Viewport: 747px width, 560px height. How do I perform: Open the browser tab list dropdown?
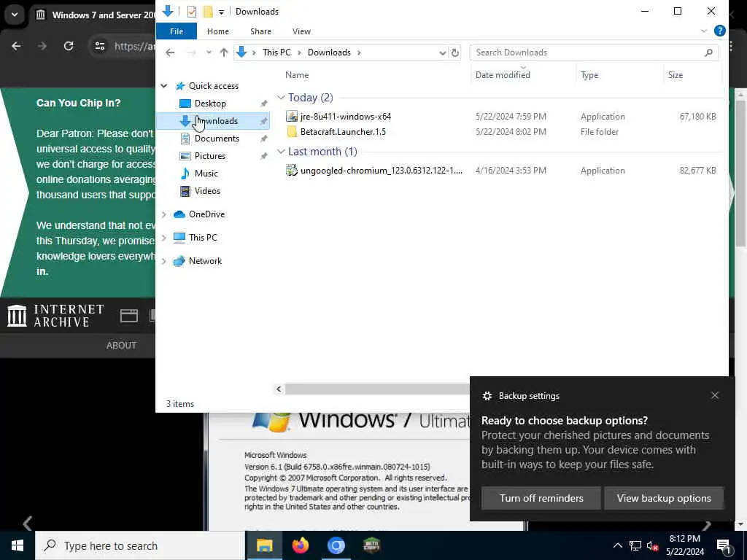click(15, 15)
